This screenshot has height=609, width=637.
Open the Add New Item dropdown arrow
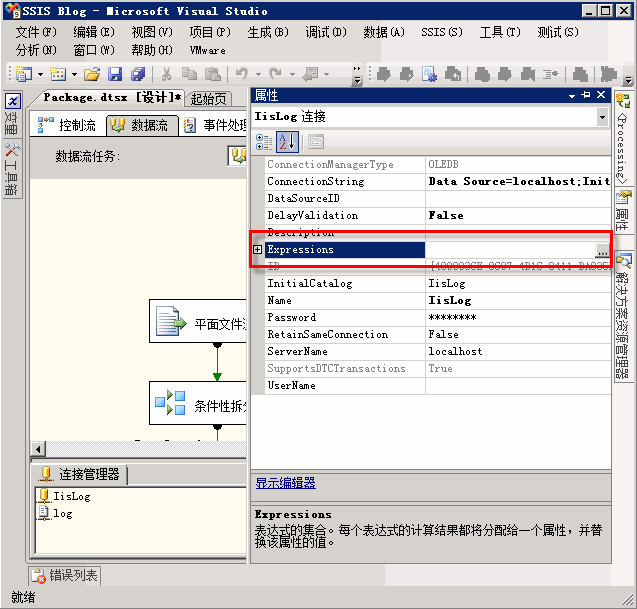click(74, 74)
